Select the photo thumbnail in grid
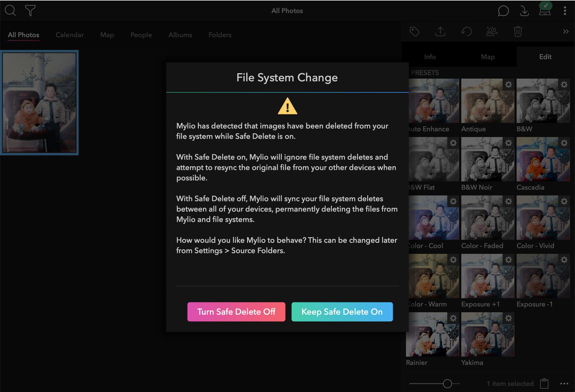This screenshot has height=392, width=575. click(x=39, y=103)
